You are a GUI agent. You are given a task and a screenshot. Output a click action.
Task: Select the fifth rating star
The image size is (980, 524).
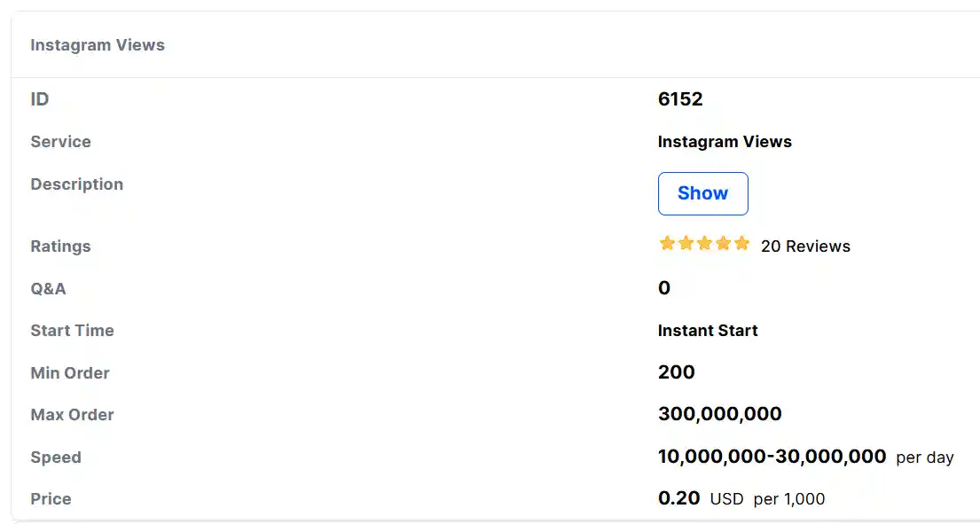741,244
